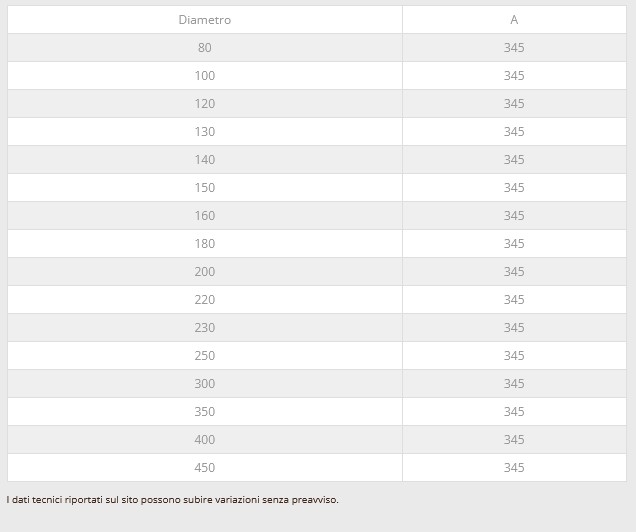Click the technical data disclaimer text

coord(173,500)
